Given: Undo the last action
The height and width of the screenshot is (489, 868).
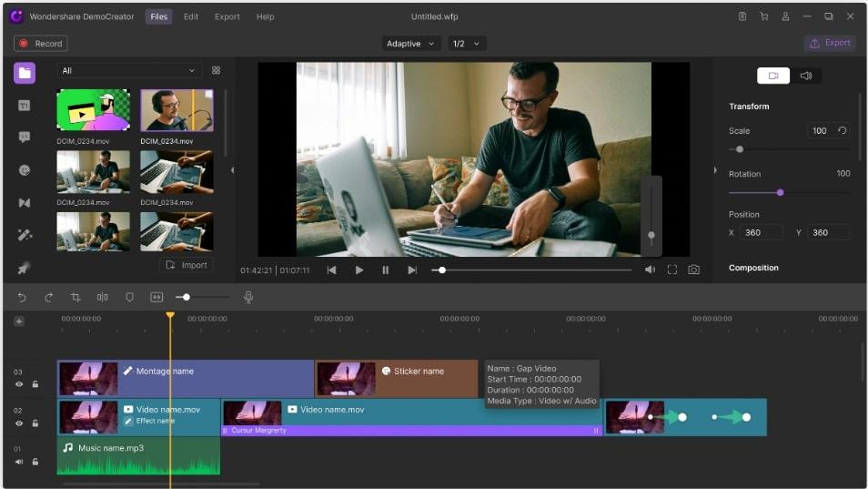Looking at the screenshot, I should 22,297.
